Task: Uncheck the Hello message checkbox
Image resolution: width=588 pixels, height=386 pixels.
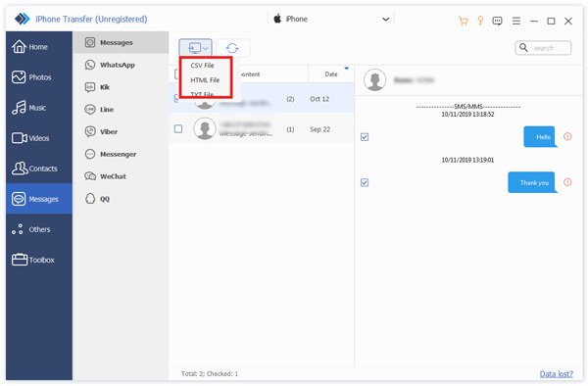Action: 365,137
